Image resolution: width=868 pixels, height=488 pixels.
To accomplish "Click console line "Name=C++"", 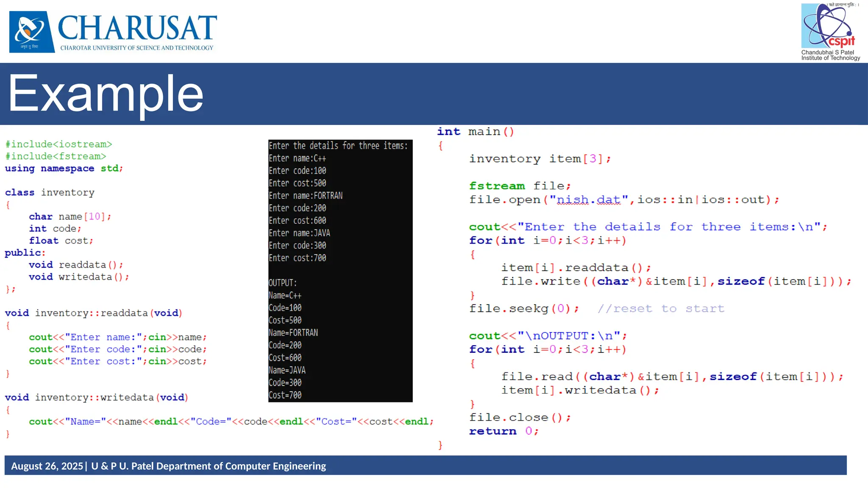I will click(x=285, y=295).
